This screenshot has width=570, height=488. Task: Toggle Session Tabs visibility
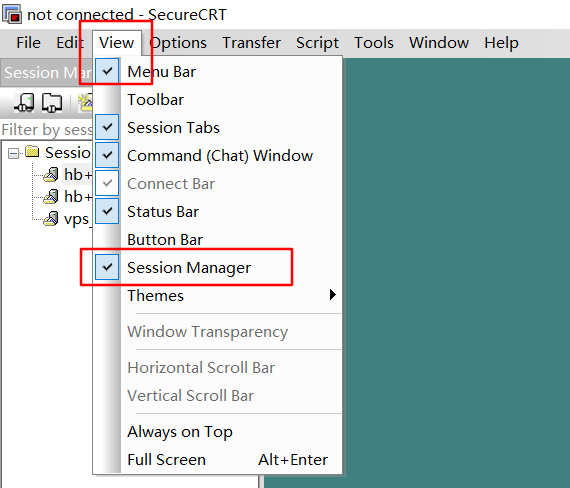pyautogui.click(x=217, y=128)
